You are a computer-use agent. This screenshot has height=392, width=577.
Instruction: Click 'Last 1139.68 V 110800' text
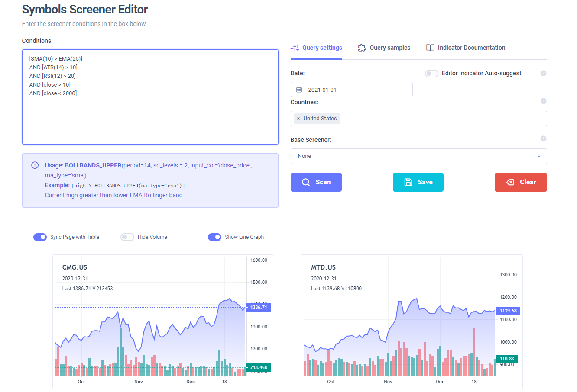pyautogui.click(x=336, y=289)
